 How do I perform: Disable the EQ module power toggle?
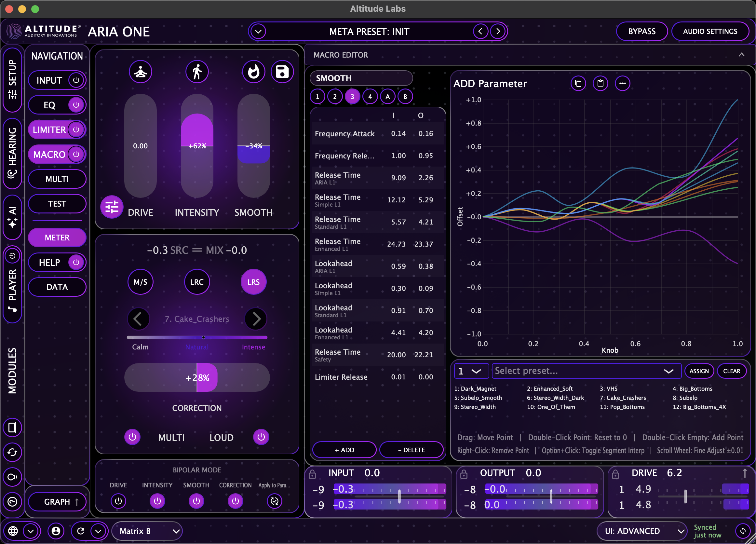(76, 105)
